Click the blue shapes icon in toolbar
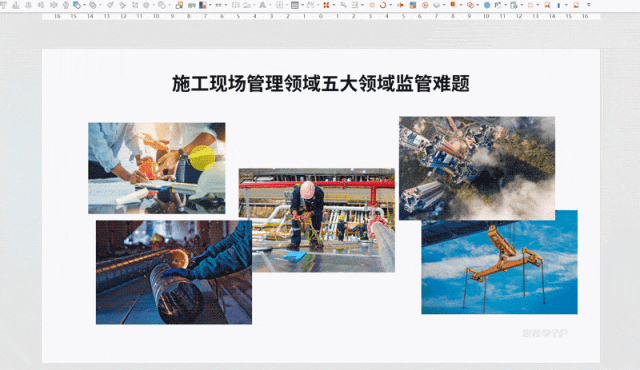 click(x=77, y=5)
